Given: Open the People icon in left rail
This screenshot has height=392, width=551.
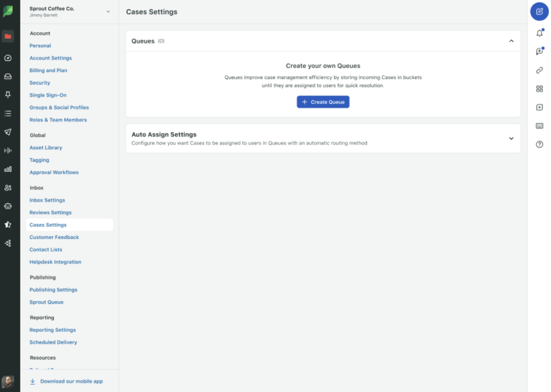Looking at the screenshot, I should 8,188.
